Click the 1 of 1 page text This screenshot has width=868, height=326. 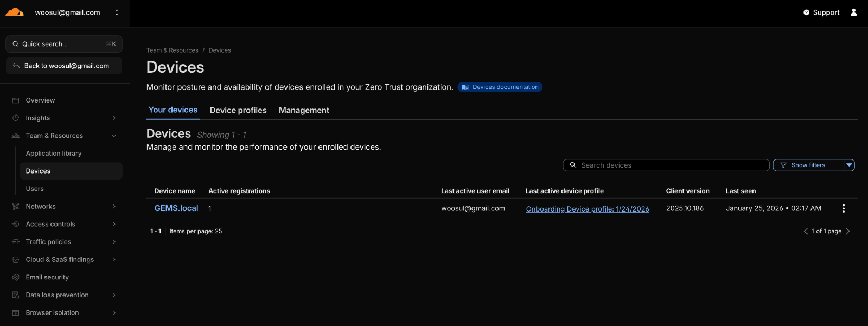[827, 231]
